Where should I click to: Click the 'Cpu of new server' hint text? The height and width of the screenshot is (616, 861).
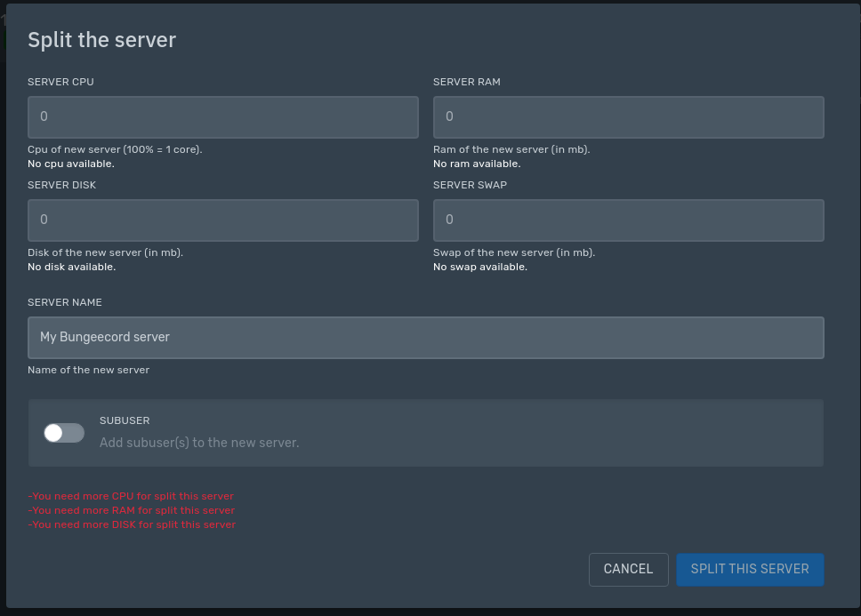[115, 149]
